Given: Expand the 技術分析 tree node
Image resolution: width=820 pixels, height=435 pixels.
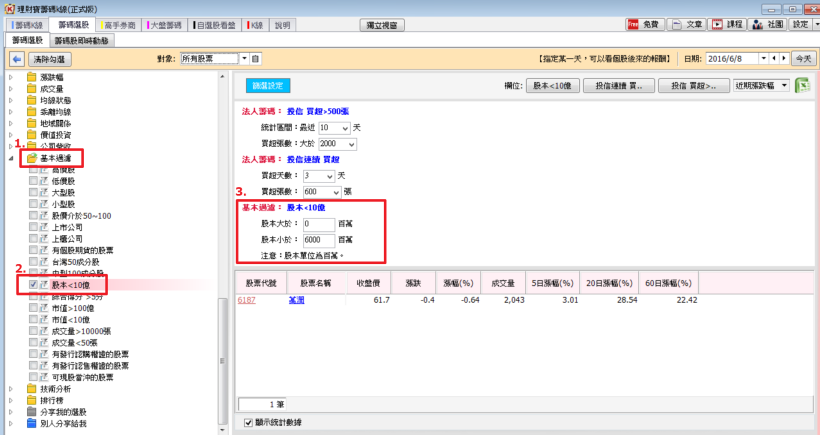Looking at the screenshot, I should pos(11,388).
